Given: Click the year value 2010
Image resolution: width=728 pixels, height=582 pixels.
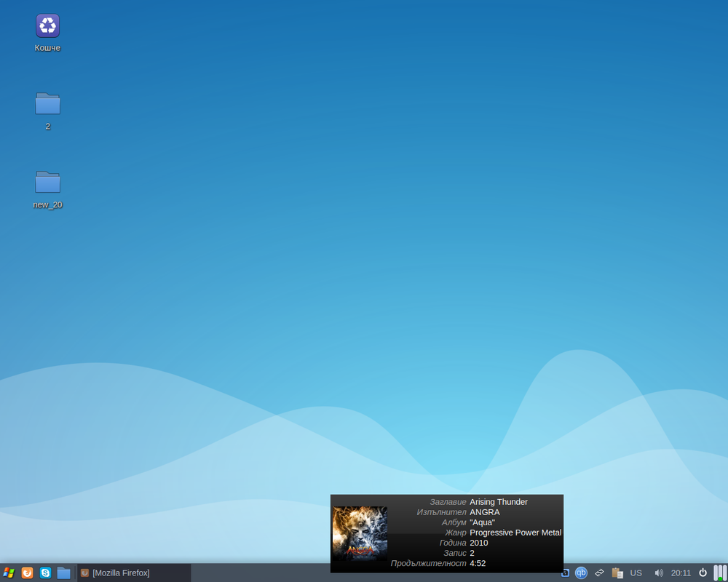Looking at the screenshot, I should pyautogui.click(x=479, y=543).
